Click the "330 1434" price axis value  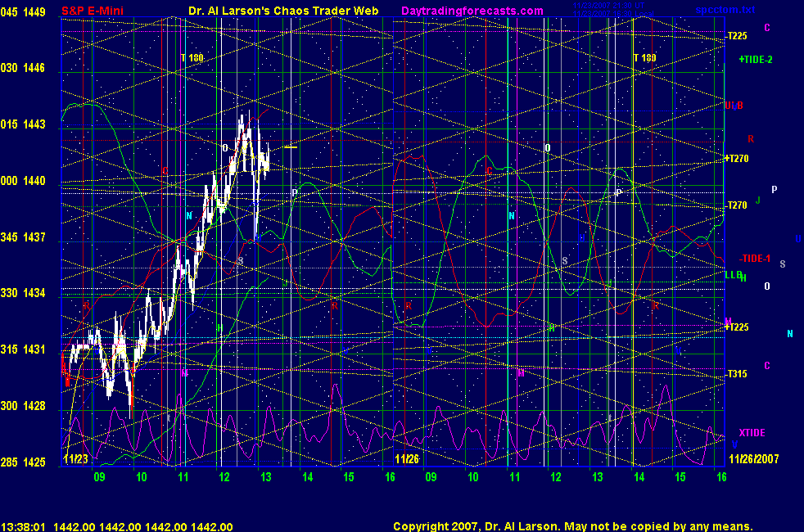point(23,293)
